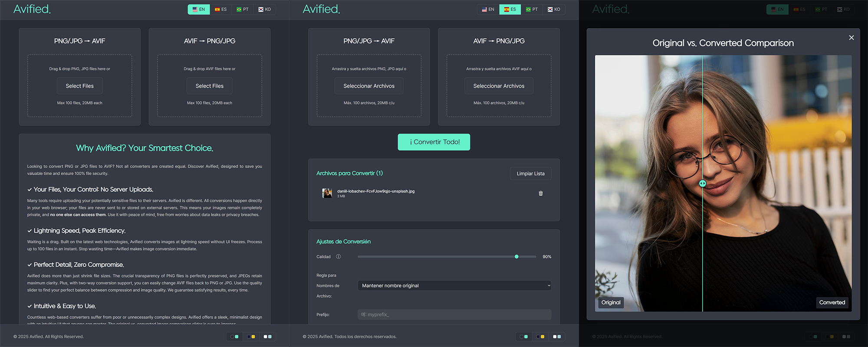Click Seleccionar Archivos under PNG/JPG → AVIF
Screen dimensions: 868x347
[369, 86]
